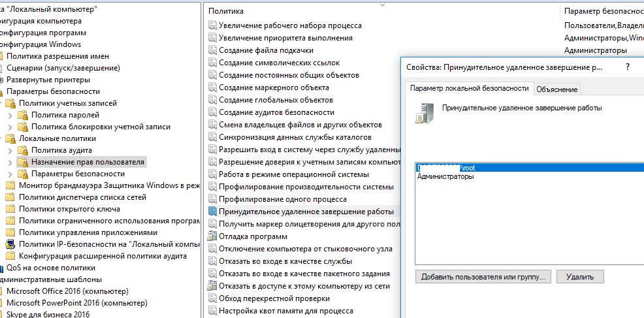The image size is (644, 318).
Task: Open the Параметр локальной безопасности tab
Action: pos(469,88)
